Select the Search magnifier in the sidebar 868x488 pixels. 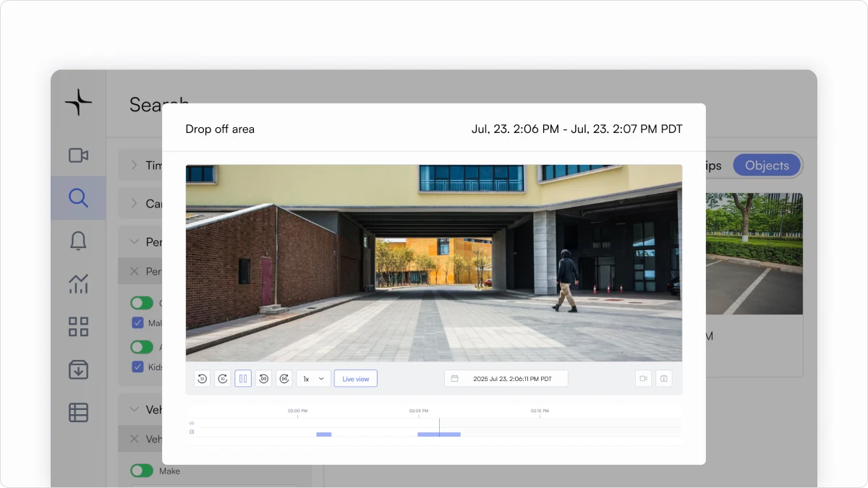coord(78,197)
